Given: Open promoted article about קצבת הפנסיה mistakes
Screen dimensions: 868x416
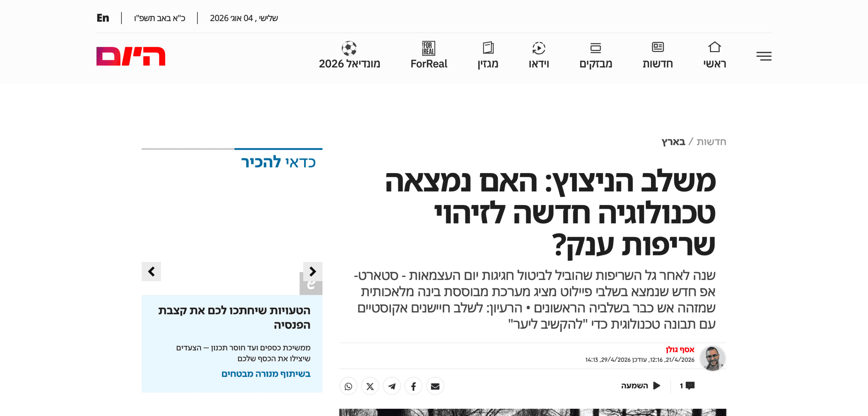Looking at the screenshot, I should (234, 317).
